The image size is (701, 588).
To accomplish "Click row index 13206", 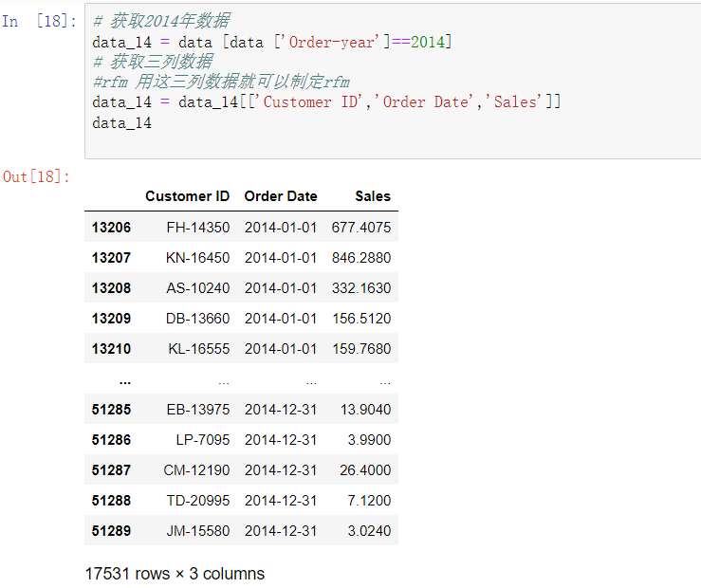I will (x=111, y=228).
